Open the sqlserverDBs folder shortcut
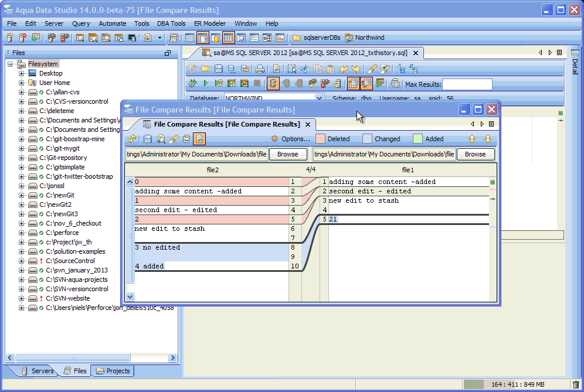 pyautogui.click(x=317, y=38)
